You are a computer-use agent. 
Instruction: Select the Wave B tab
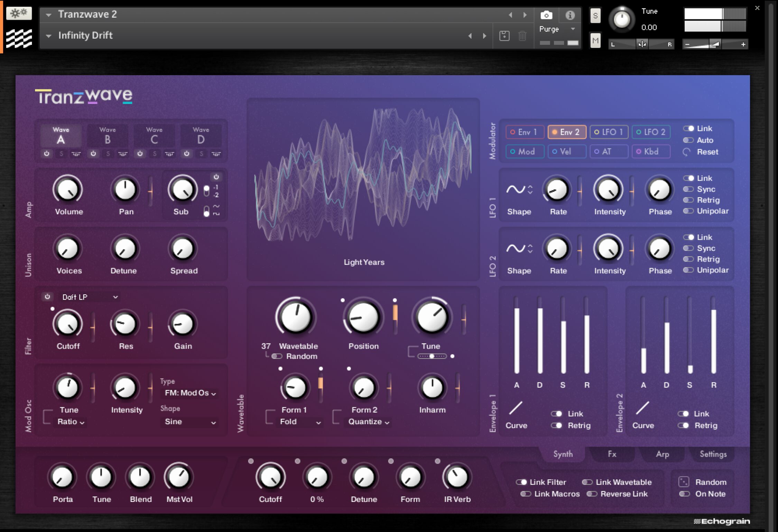(108, 136)
